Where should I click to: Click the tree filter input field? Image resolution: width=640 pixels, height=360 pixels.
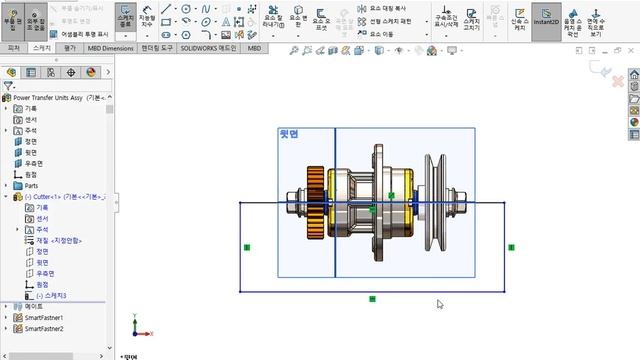point(63,85)
